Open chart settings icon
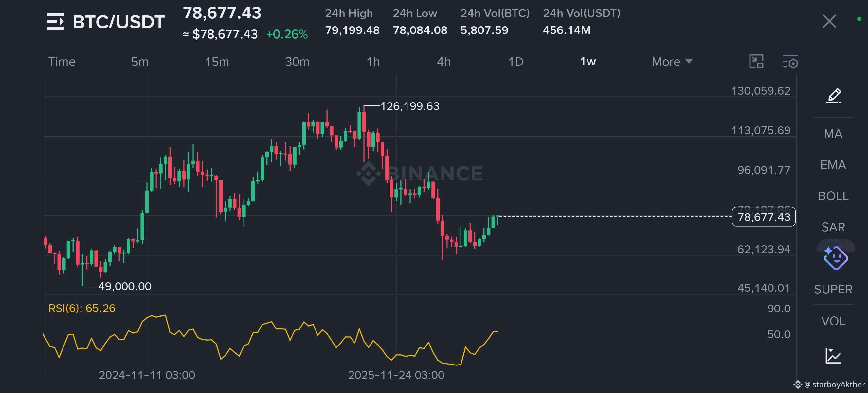This screenshot has height=393, width=868. coord(790,62)
